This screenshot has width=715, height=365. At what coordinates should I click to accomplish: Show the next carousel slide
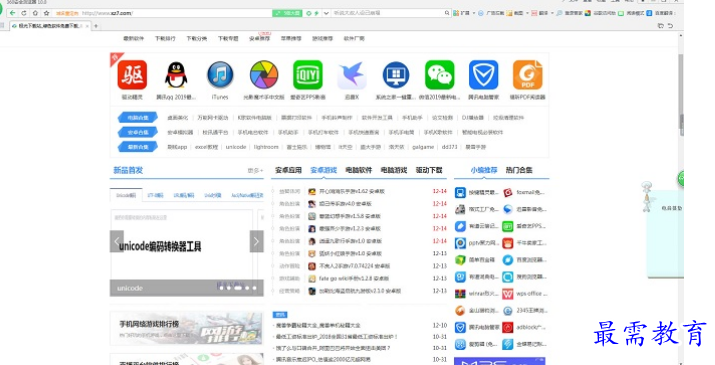pyautogui.click(x=257, y=241)
